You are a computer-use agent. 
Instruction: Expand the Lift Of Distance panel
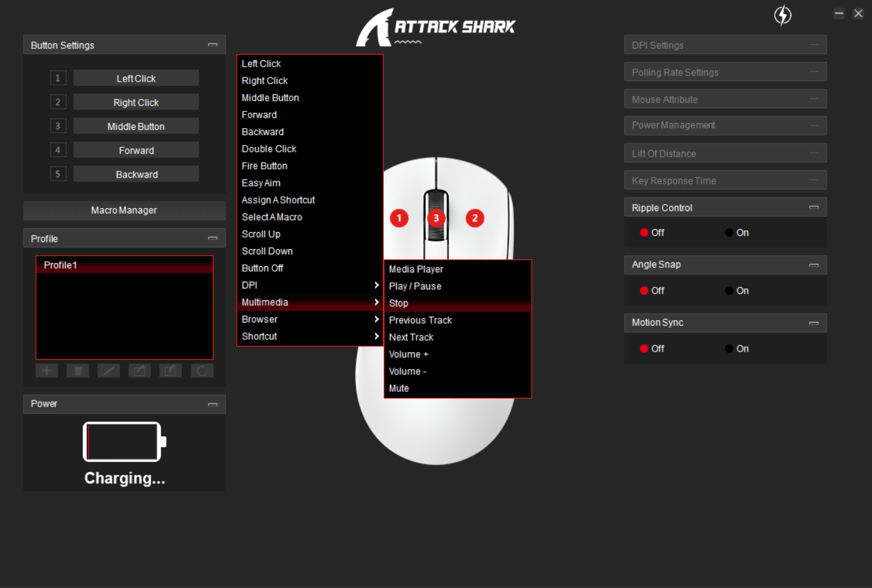pos(814,153)
